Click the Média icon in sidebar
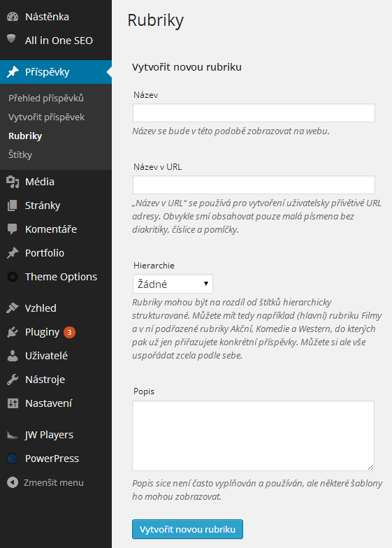The height and width of the screenshot is (548, 392). coord(13,182)
